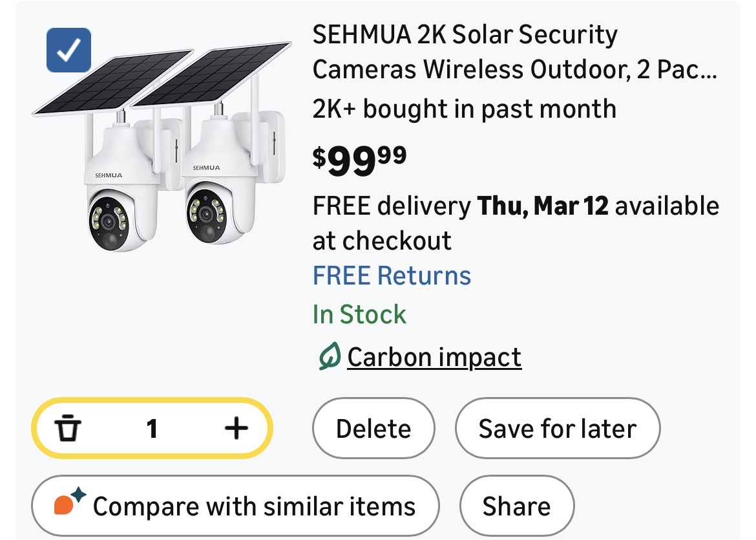Click the Save for later button
The height and width of the screenshot is (540, 756).
[558, 429]
